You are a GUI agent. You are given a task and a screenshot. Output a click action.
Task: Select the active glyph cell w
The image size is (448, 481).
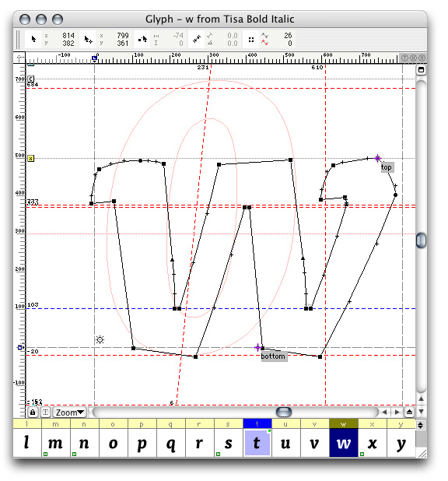tap(344, 443)
